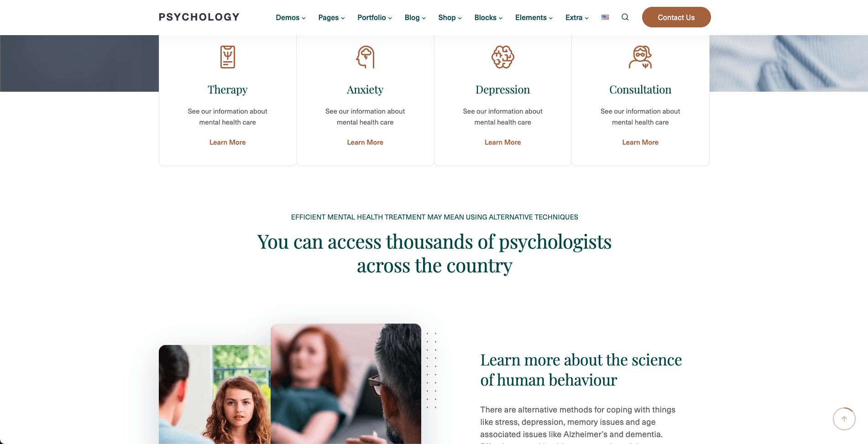Screen dimensions: 868x444
Task: Click the Anxiety head icon
Action: [x=365, y=57]
